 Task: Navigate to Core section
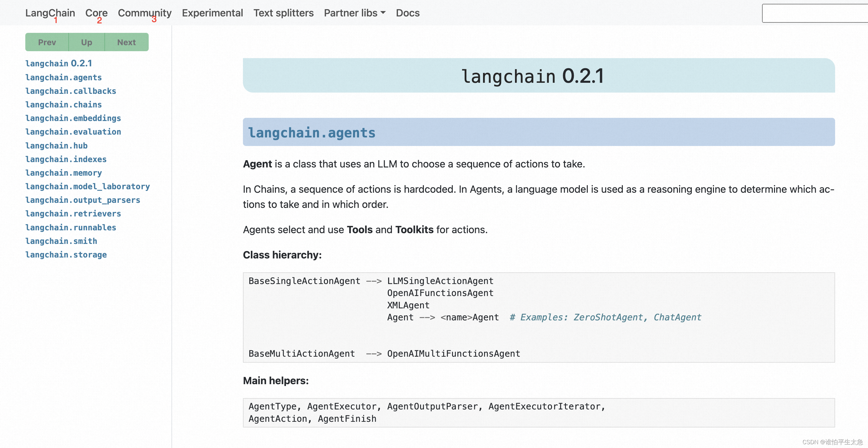pyautogui.click(x=96, y=13)
